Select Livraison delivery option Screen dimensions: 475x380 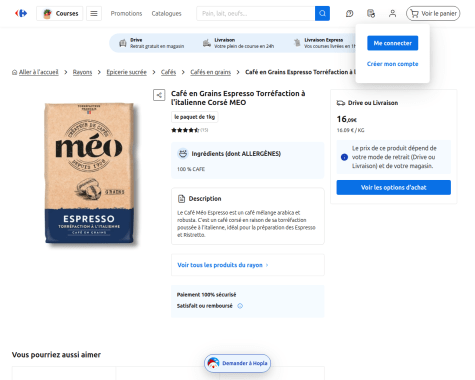[x=238, y=43]
